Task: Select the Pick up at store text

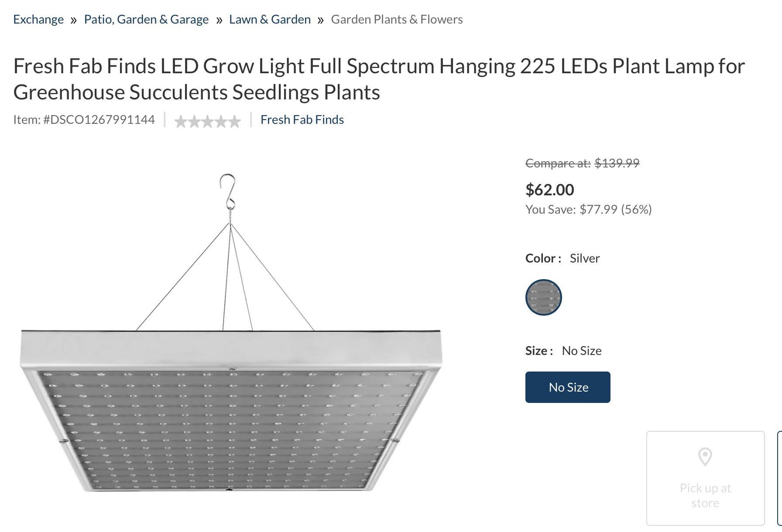Action: tap(705, 495)
